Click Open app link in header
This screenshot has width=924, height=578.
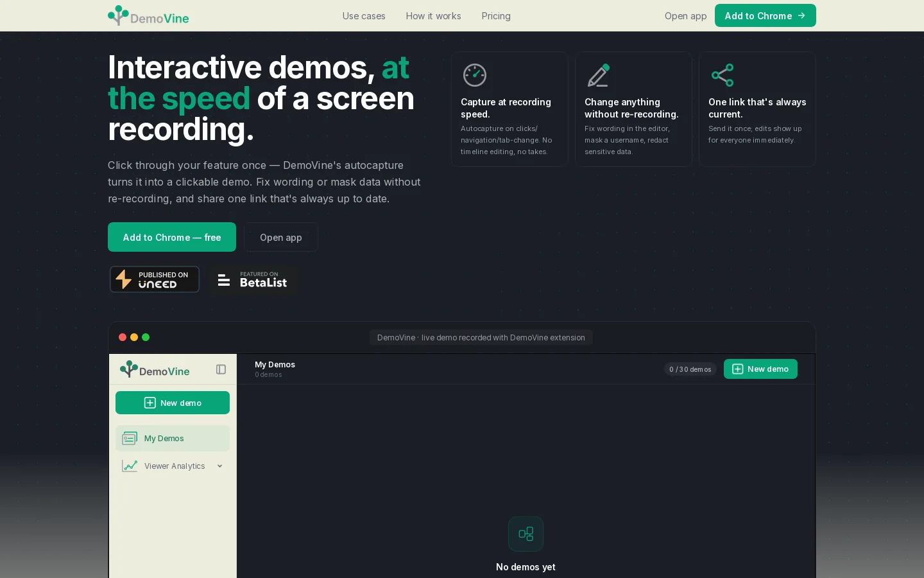[x=685, y=16]
